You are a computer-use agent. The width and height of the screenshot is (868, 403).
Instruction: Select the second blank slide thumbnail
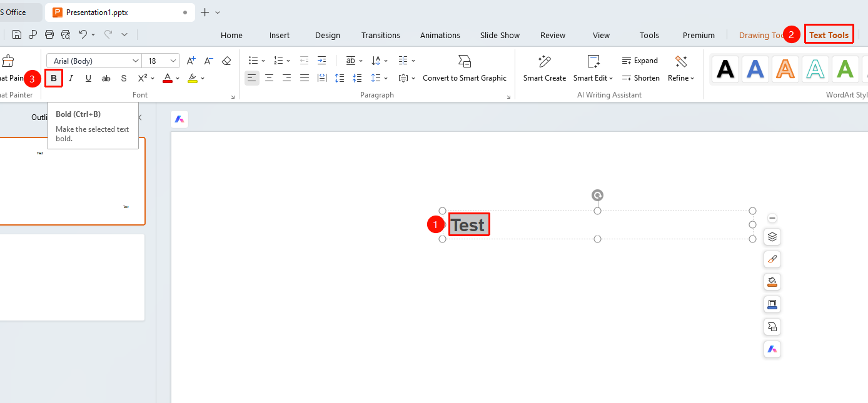pos(73,277)
